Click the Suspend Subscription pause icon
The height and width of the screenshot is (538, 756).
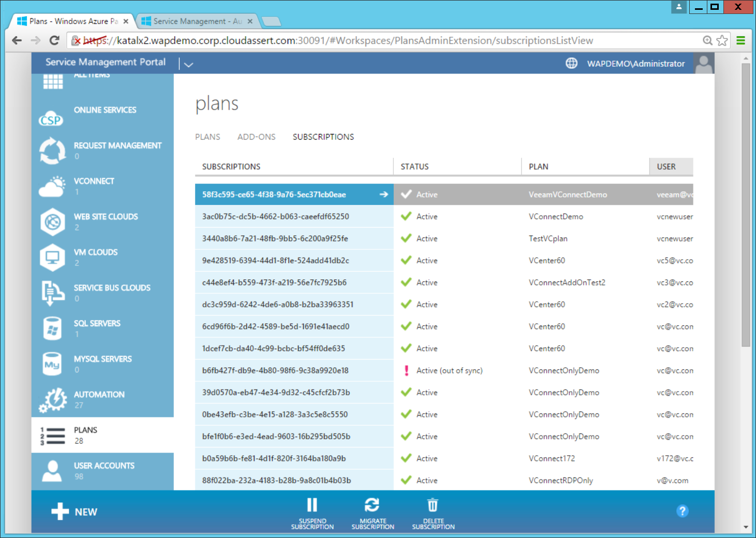tap(312, 505)
